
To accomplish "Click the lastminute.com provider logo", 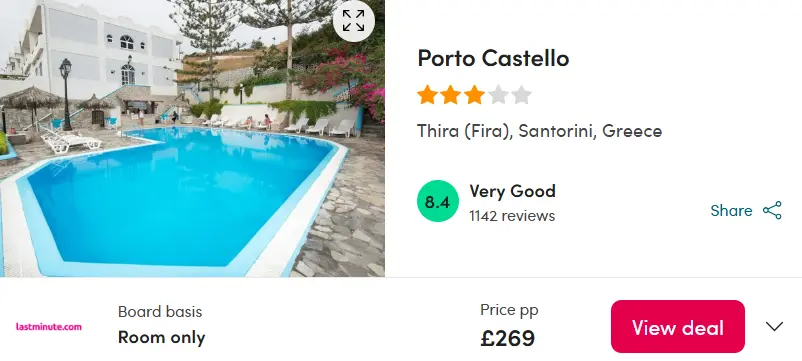I will point(49,326).
